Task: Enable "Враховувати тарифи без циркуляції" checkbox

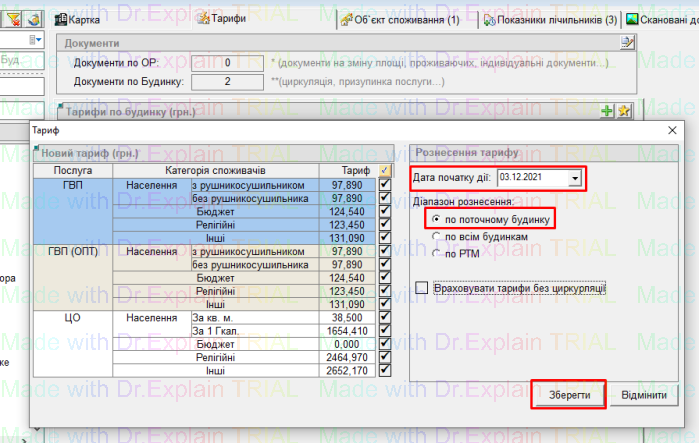Action: click(422, 289)
